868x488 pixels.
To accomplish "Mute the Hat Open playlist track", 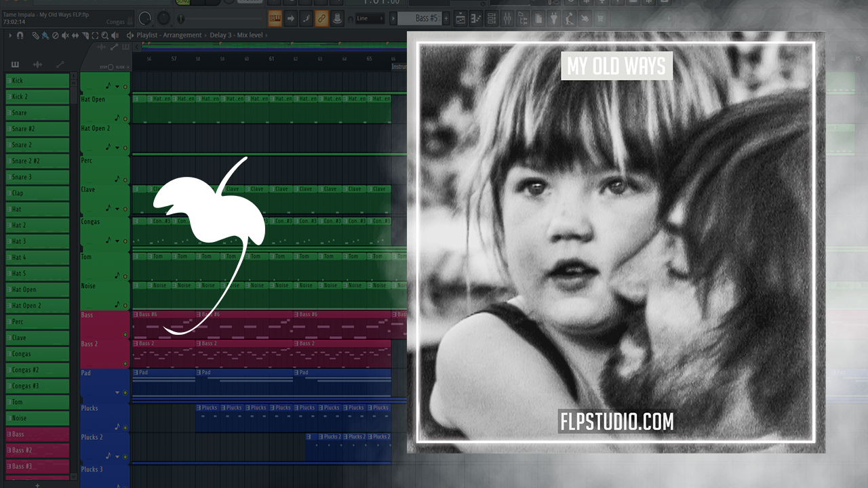I will click(125, 119).
